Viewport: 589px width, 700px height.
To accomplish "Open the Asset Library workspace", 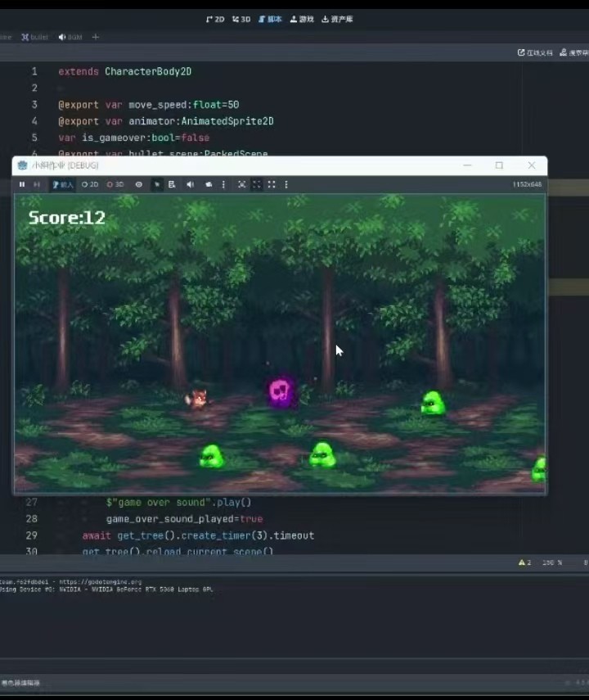I will 337,19.
